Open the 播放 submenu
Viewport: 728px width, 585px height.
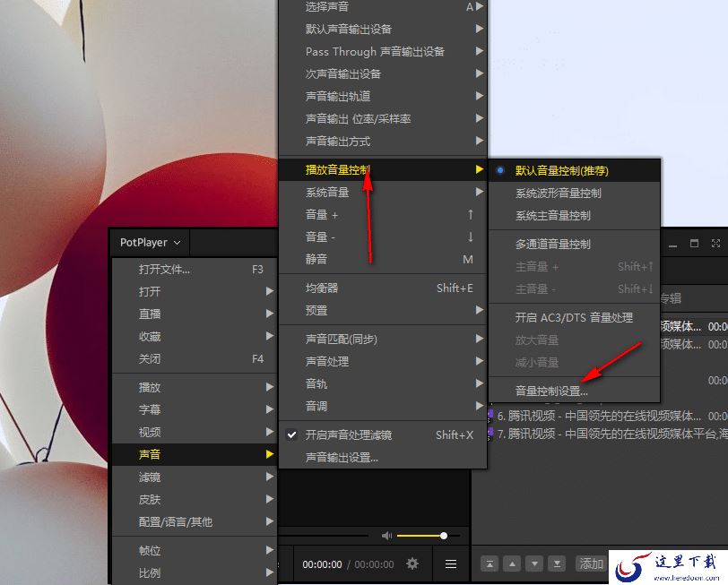tap(195, 387)
